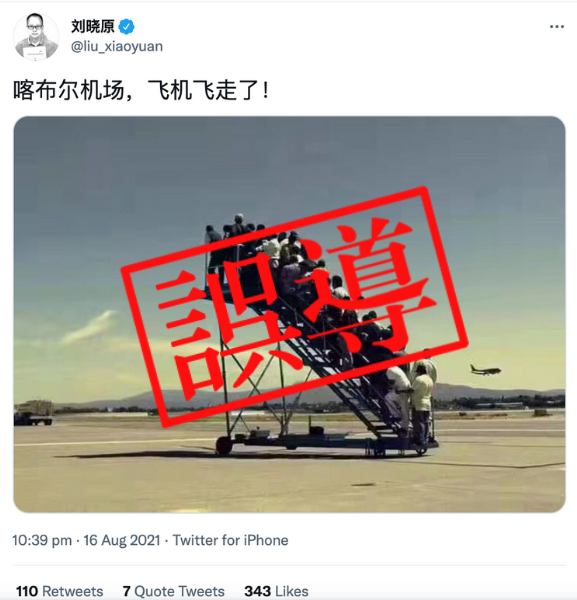This screenshot has height=600, width=577.
Task: Open the Twitter for iPhone source link
Action: point(230,540)
